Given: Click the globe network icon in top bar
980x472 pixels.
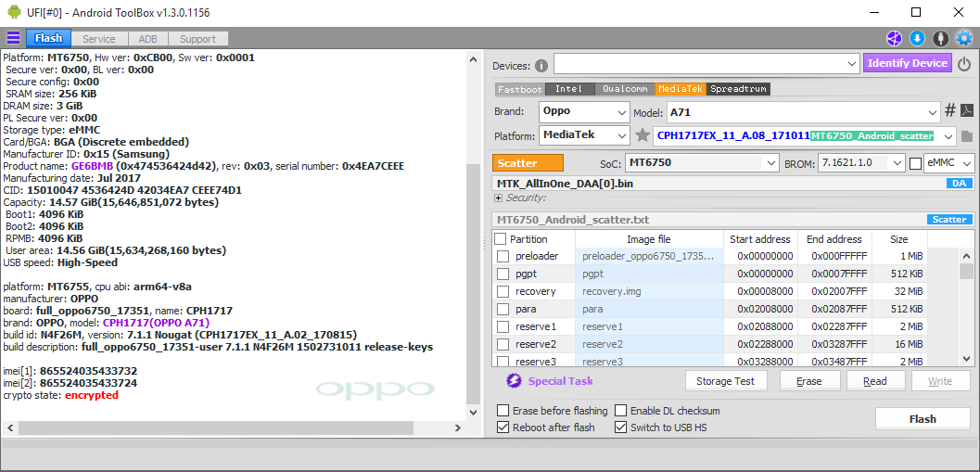Looking at the screenshot, I should tap(895, 39).
